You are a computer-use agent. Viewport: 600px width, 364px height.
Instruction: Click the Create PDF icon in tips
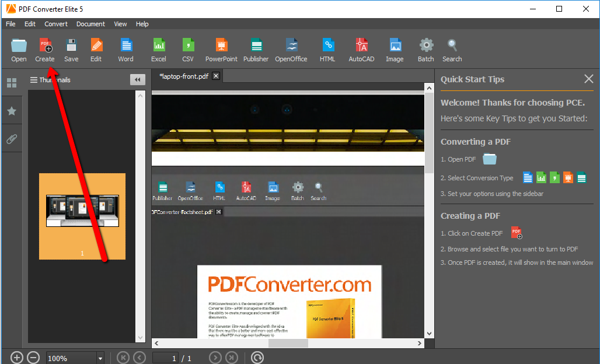[517, 233]
